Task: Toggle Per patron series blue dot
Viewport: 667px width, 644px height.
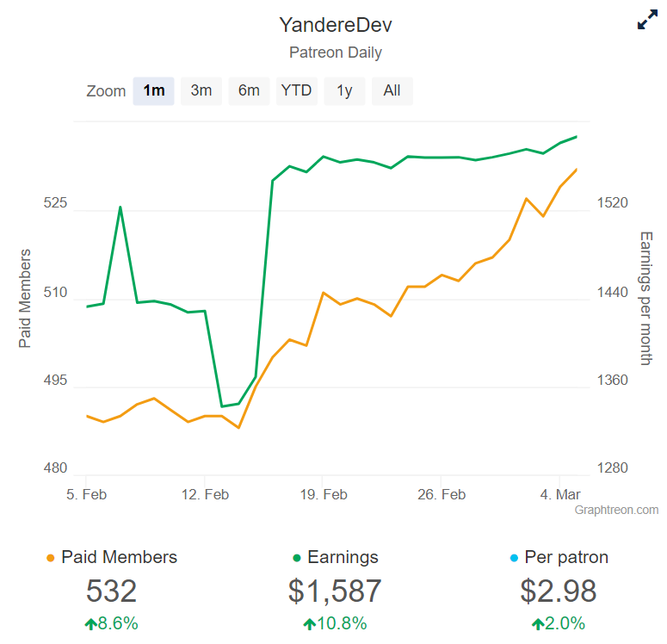Action: 514,558
